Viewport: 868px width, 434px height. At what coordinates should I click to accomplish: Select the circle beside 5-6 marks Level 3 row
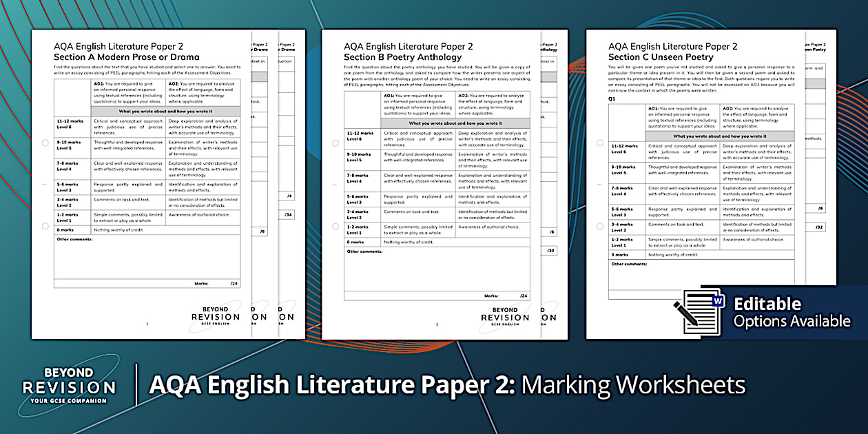click(43, 186)
